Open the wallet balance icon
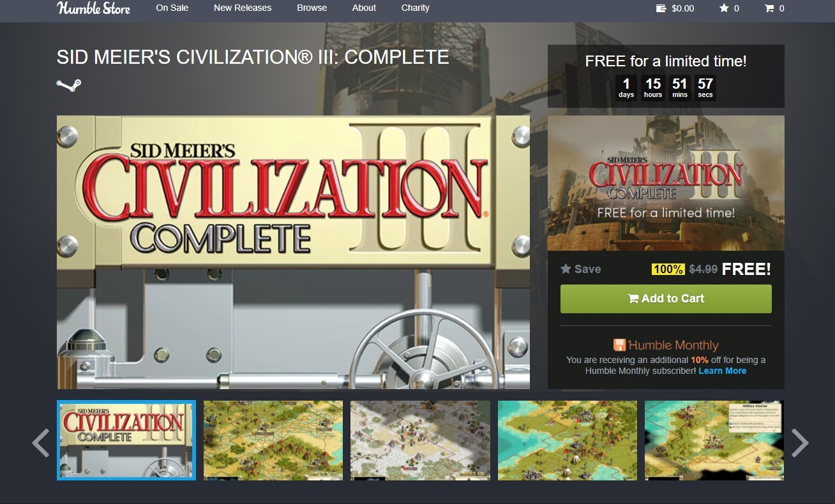This screenshot has height=504, width=835. pos(662,8)
